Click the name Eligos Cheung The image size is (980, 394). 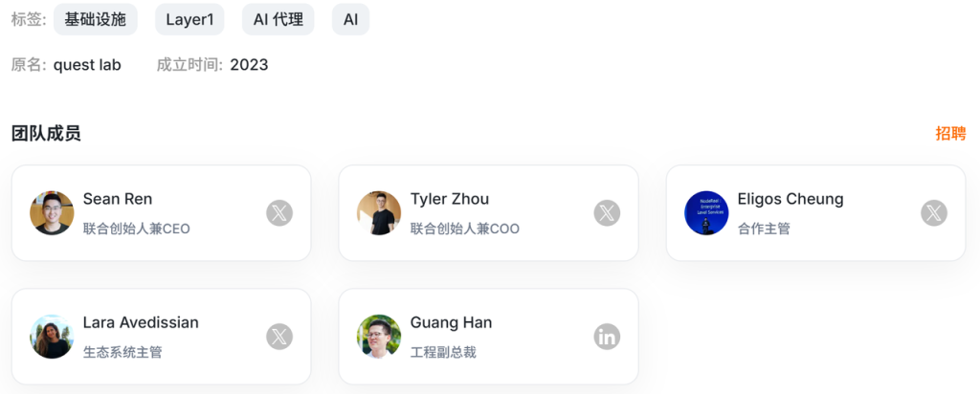tap(791, 199)
